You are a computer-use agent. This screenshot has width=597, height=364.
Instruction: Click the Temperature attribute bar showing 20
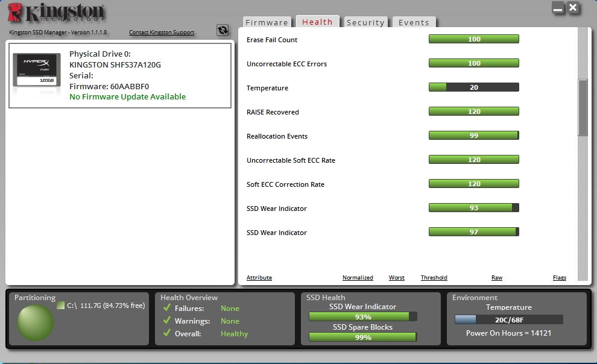click(x=473, y=87)
